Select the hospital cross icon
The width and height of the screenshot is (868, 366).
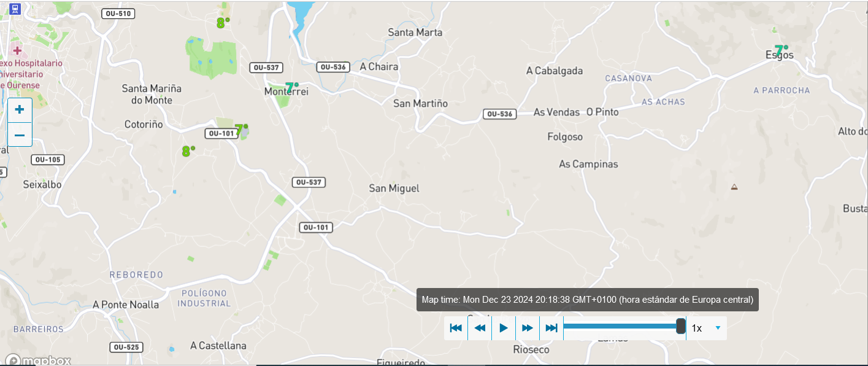pyautogui.click(x=17, y=50)
